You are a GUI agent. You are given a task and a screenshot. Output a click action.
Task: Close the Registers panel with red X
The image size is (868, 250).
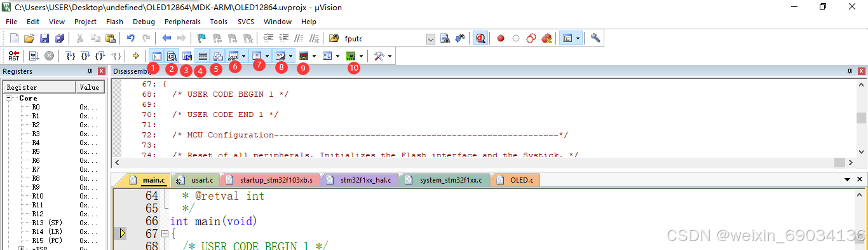[x=102, y=71]
